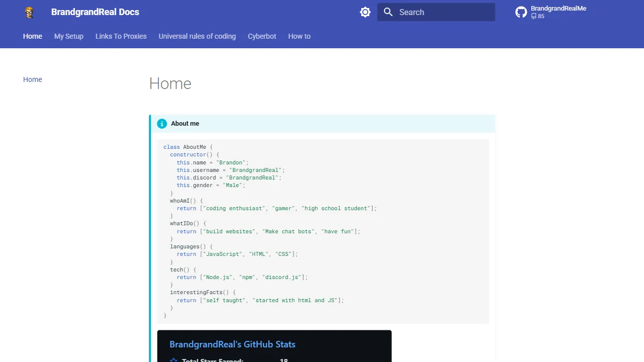This screenshot has width=644, height=362.
Task: Open the Links To Proxies tab
Action: pos(121,36)
